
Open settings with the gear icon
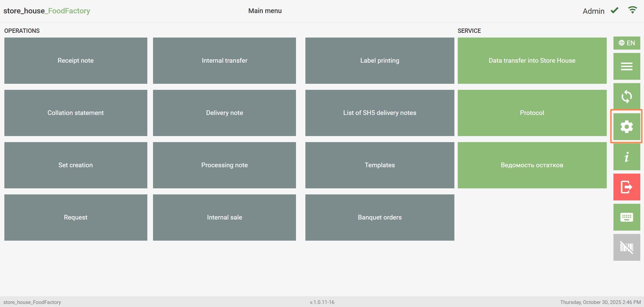coord(626,127)
